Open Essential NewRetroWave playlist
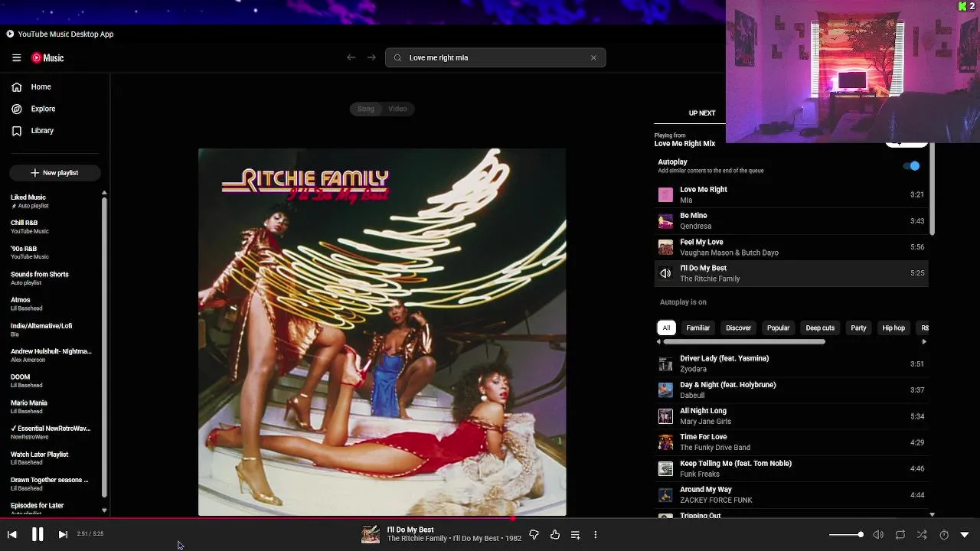980x551 pixels. coord(51,432)
